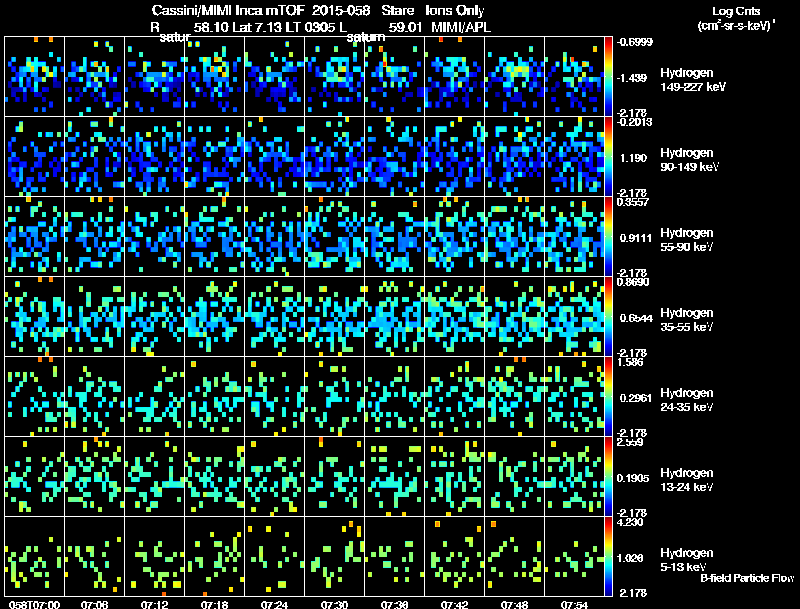
Task: Open the 35-55 keV panel at 07:42
Action: click(x=454, y=316)
